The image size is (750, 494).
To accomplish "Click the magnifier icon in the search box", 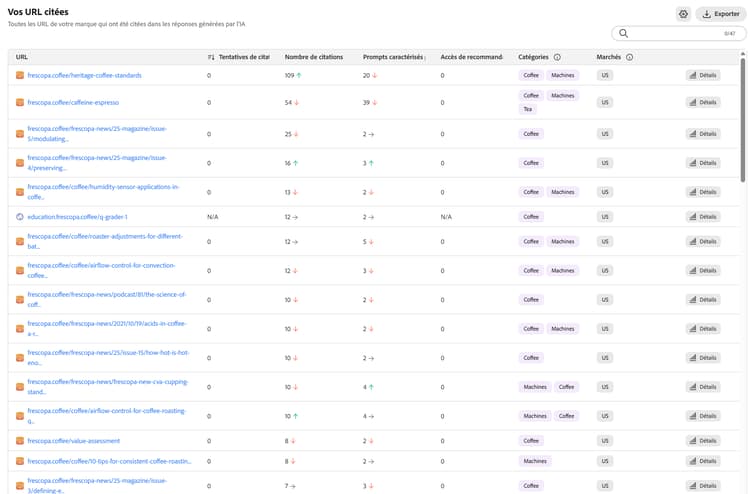I will [x=623, y=33].
